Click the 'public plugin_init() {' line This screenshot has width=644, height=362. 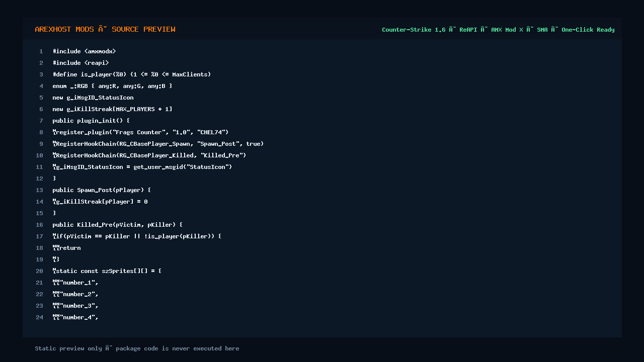91,121
